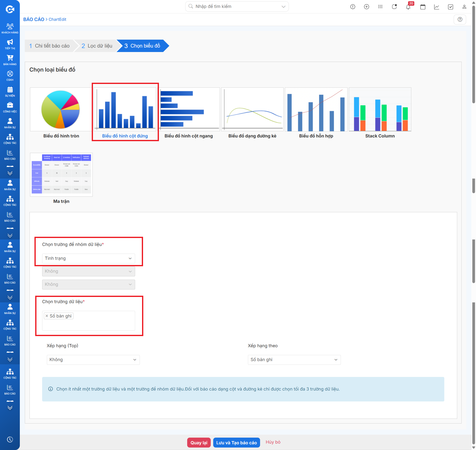The width and height of the screenshot is (476, 450).
Task: Click the app logo in the sidebar
Action: coord(10,9)
